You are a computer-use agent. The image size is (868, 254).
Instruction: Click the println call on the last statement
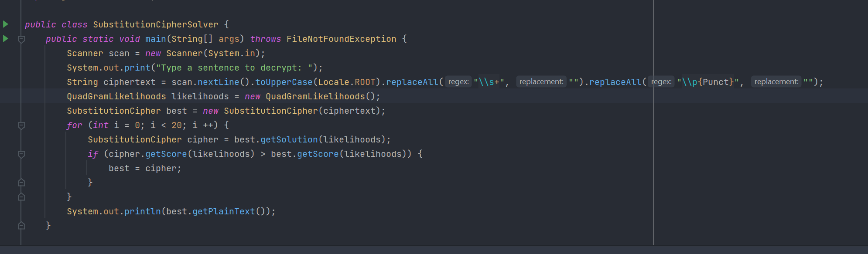(x=143, y=212)
